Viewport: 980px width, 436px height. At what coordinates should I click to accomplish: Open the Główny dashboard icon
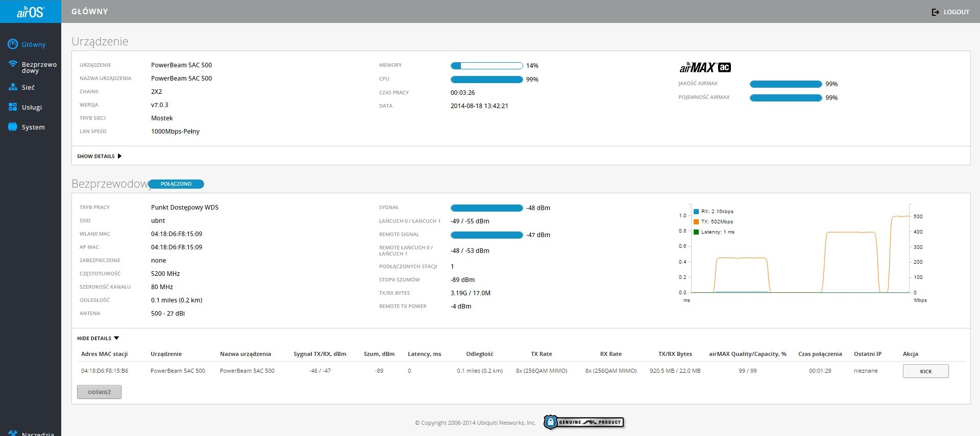tap(13, 44)
